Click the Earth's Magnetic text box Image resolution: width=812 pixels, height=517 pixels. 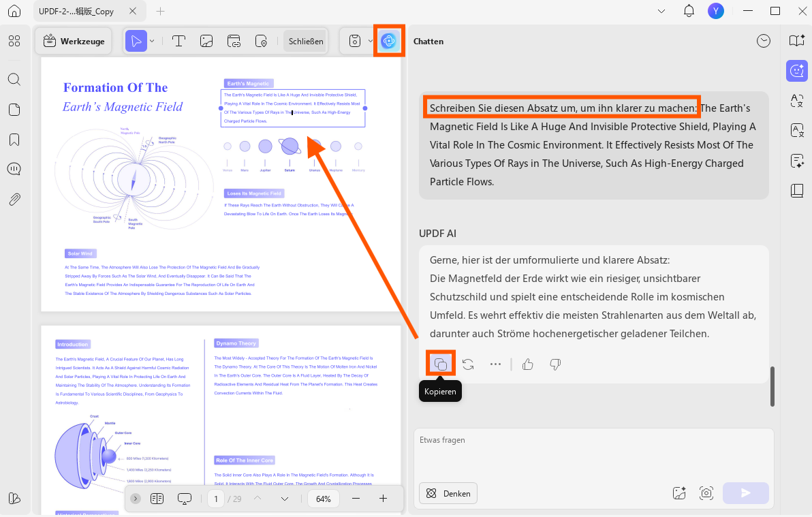pyautogui.click(x=293, y=108)
